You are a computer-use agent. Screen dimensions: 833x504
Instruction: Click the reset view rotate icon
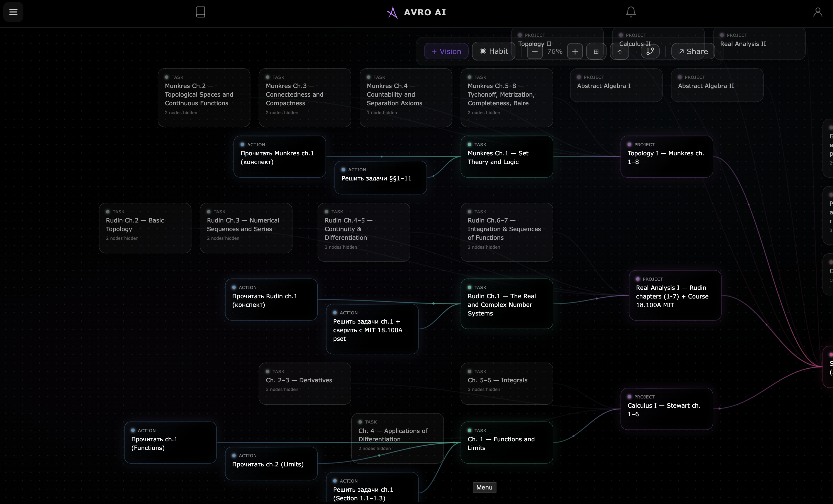pyautogui.click(x=619, y=52)
